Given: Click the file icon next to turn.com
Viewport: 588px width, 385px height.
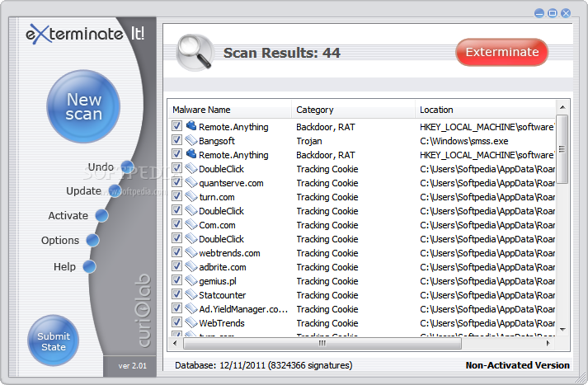Looking at the screenshot, I should [191, 196].
